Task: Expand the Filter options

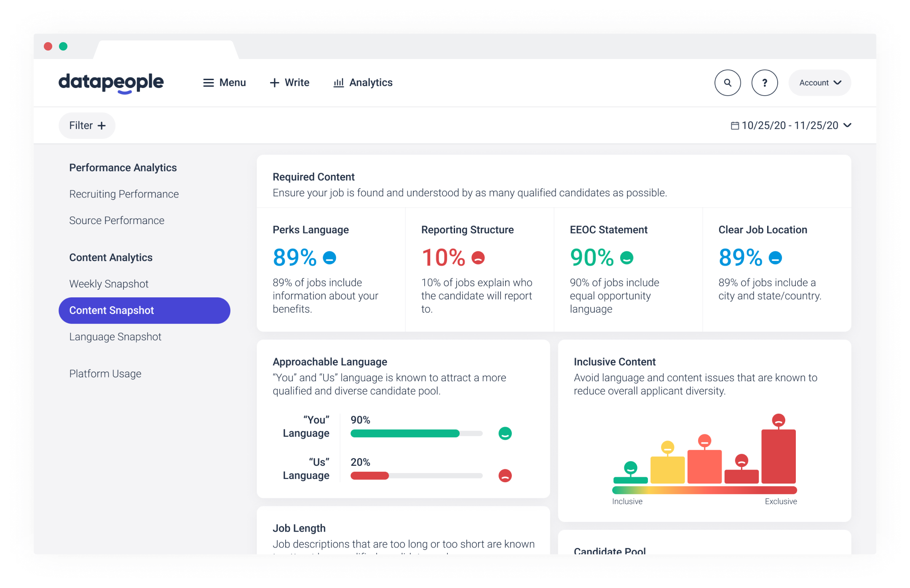Action: (x=87, y=125)
